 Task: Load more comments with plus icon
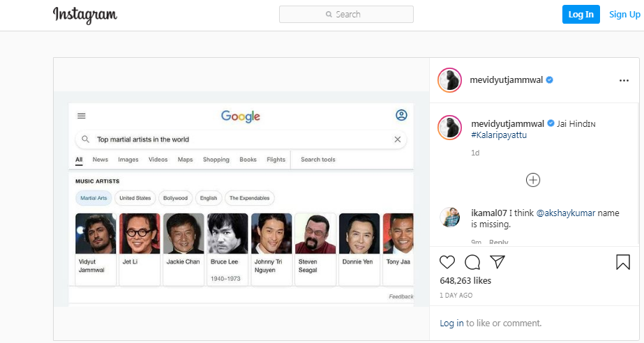click(x=532, y=180)
